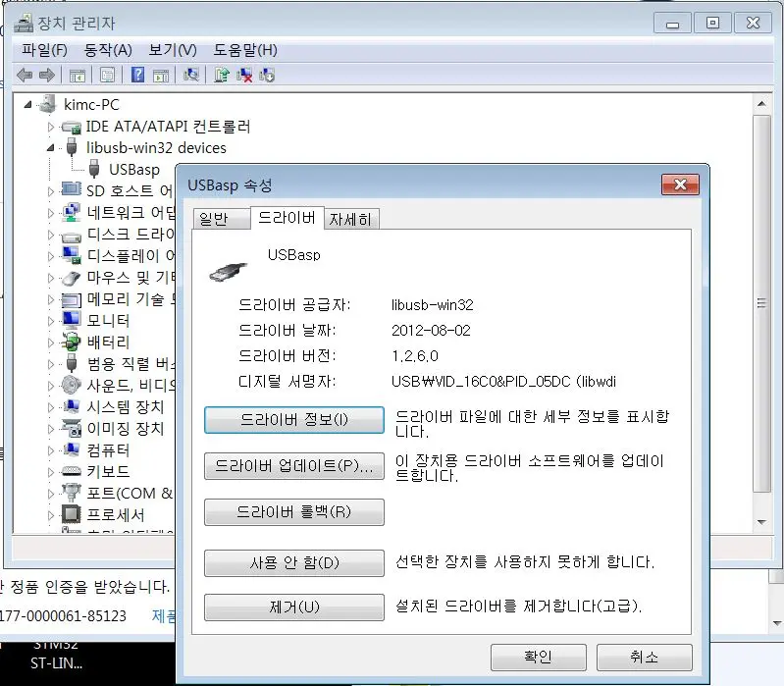Collapse the kimc-PC root node

pyautogui.click(x=28, y=104)
